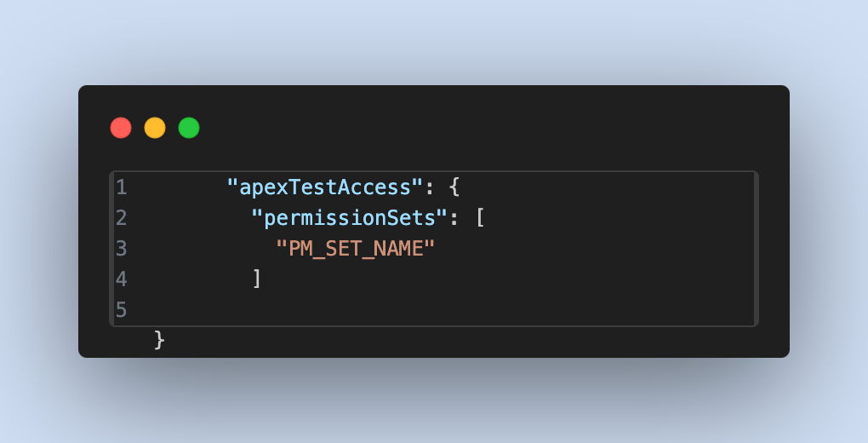Image resolution: width=868 pixels, height=443 pixels.
Task: Select line number 5 in the gutter
Action: click(121, 309)
